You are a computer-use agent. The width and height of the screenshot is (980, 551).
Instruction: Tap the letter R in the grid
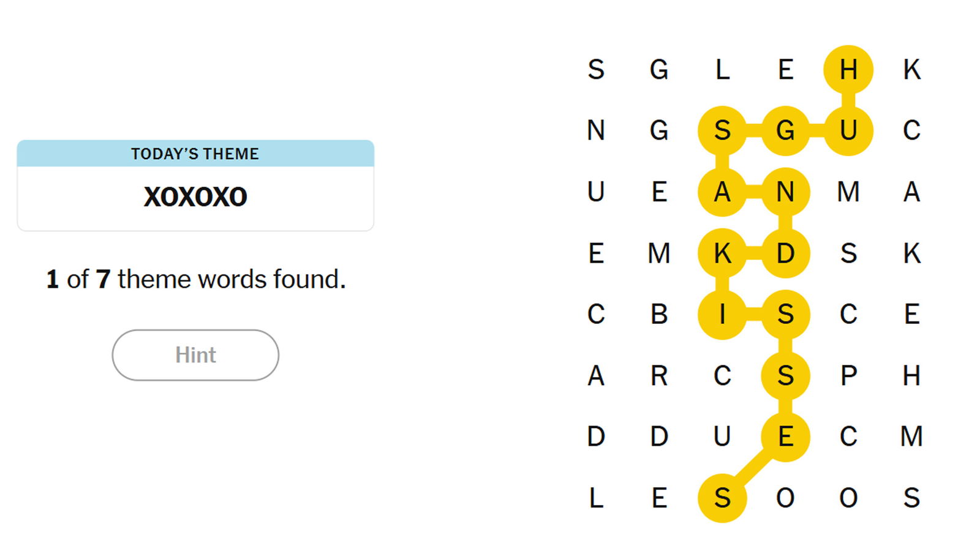click(659, 375)
